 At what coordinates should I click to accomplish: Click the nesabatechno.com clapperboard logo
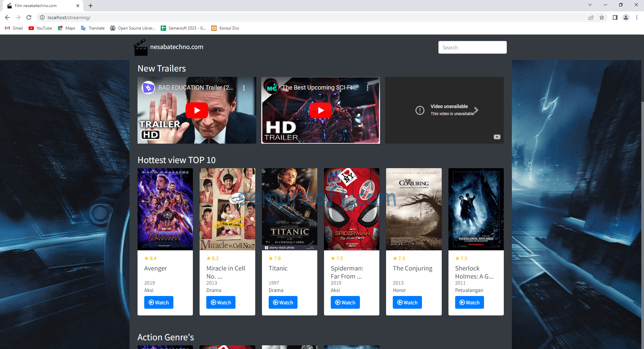[x=141, y=47]
